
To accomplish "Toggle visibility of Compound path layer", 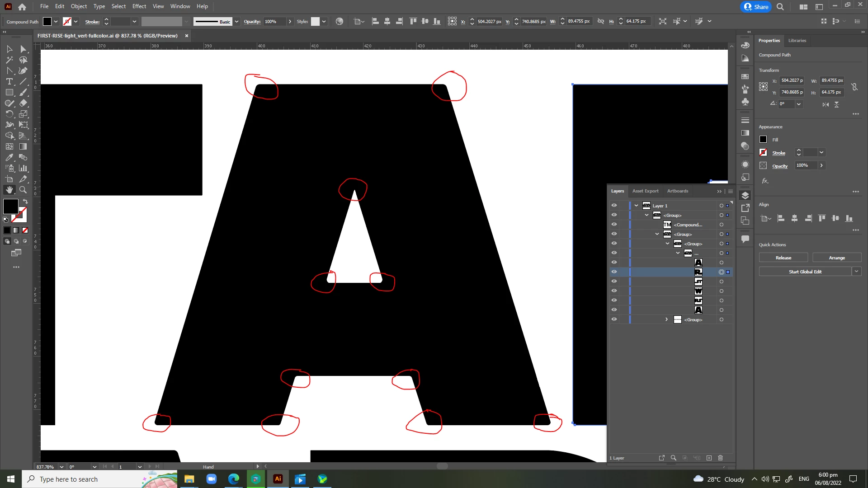I will coord(614,225).
